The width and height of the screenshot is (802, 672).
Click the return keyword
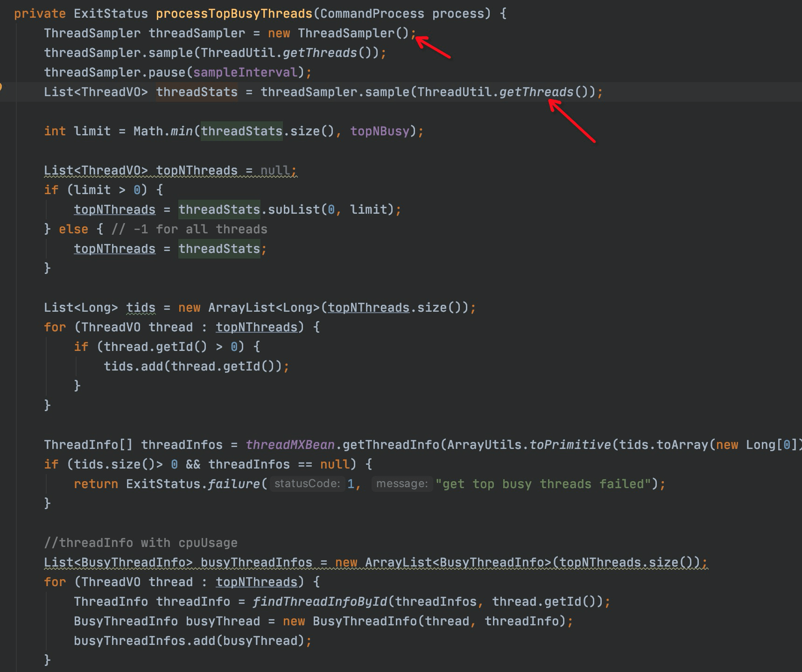click(96, 484)
